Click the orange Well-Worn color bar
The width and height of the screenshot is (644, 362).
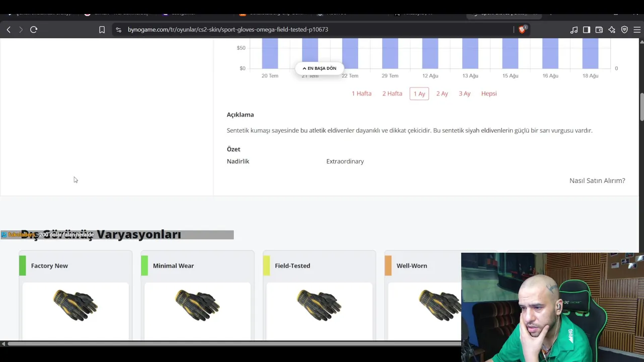[388, 265]
